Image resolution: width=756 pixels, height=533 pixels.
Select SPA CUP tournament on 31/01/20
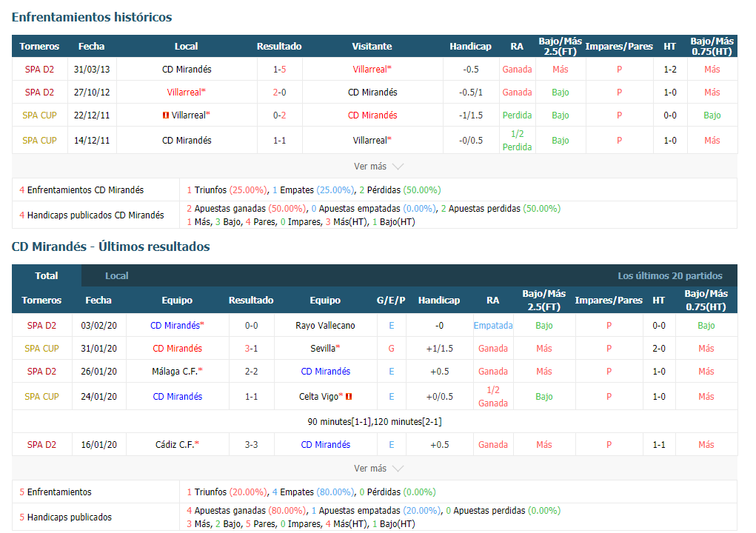[x=41, y=349]
